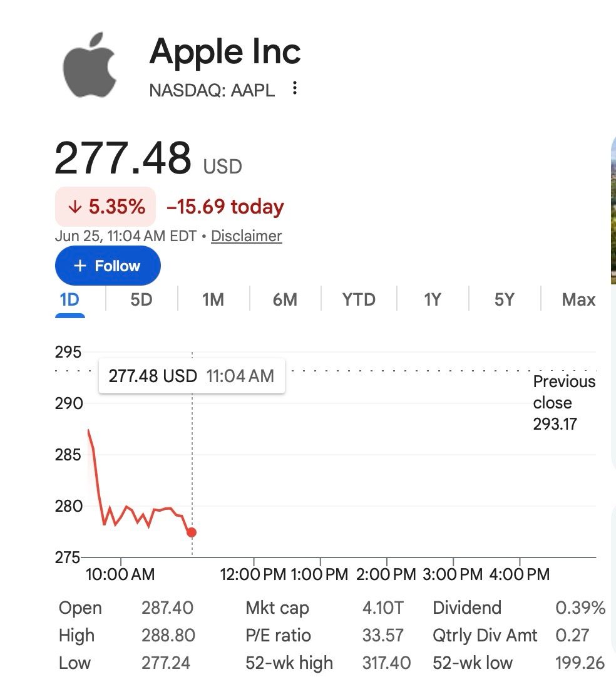Click the plus Follow button
This screenshot has height=684, width=616.
108,266
